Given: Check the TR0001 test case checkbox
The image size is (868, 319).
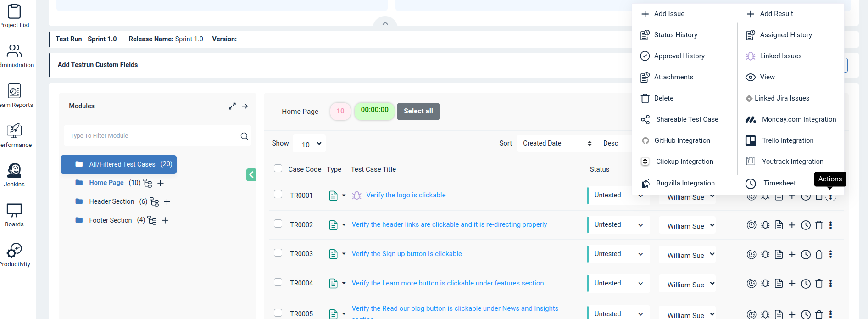Looking at the screenshot, I should pyautogui.click(x=278, y=195).
